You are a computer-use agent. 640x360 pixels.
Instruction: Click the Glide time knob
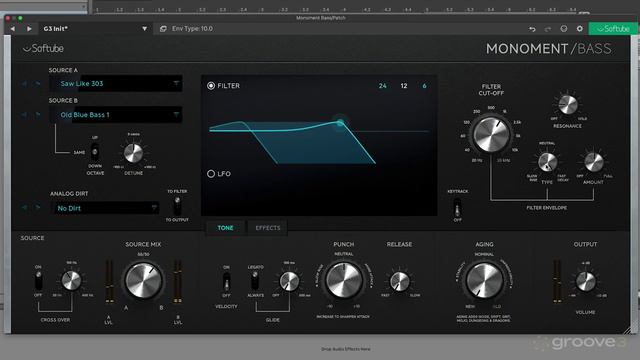[x=289, y=281]
